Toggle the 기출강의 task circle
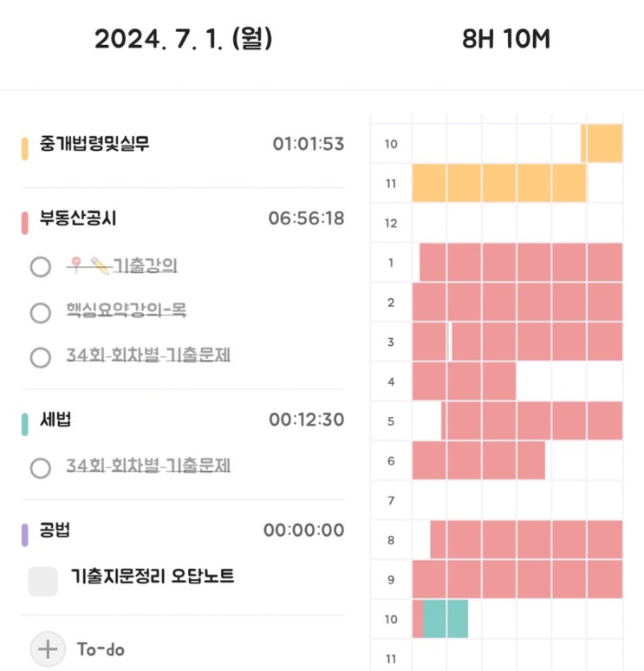The image size is (644, 671). 41,267
